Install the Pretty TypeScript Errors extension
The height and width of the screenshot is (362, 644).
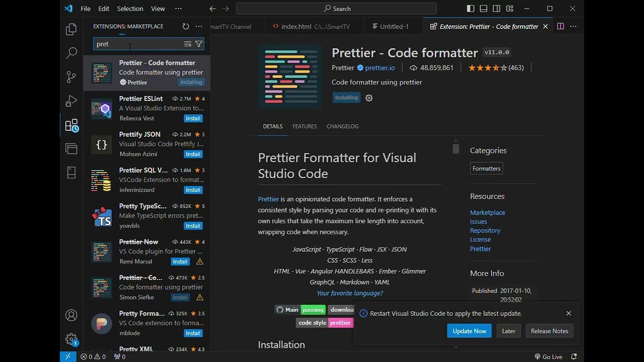pyautogui.click(x=193, y=226)
